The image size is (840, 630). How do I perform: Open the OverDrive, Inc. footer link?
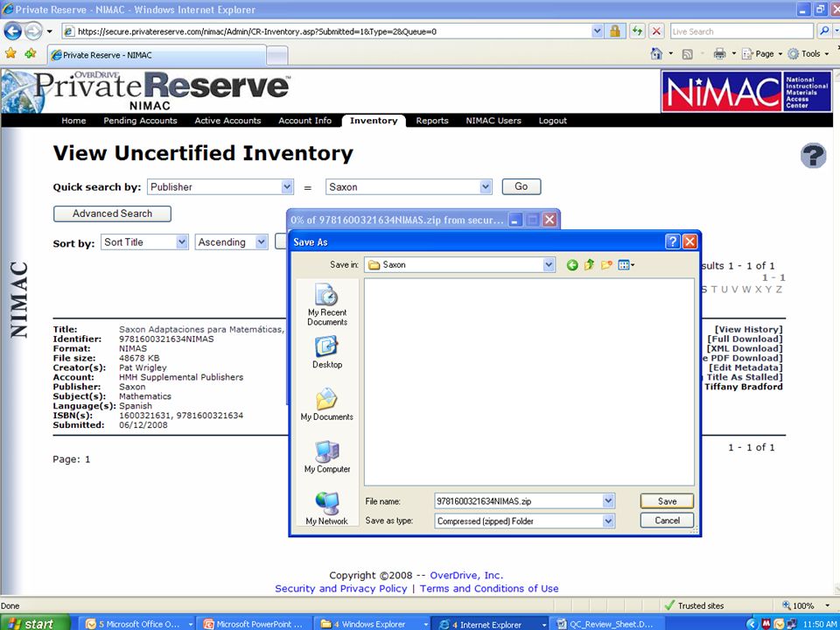466,576
